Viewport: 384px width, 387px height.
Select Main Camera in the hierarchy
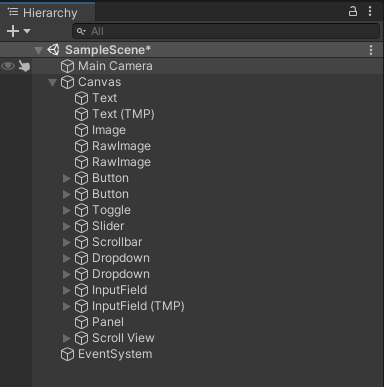pos(115,66)
